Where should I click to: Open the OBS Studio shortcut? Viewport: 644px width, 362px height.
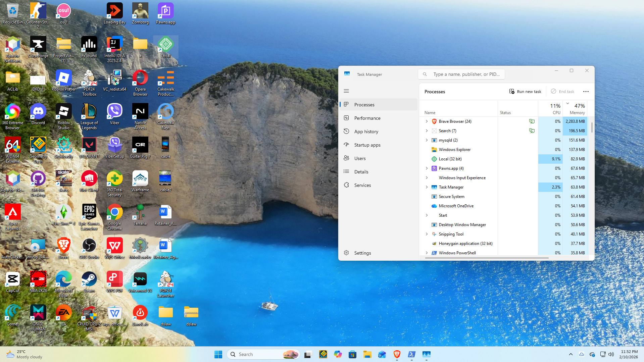point(89,249)
